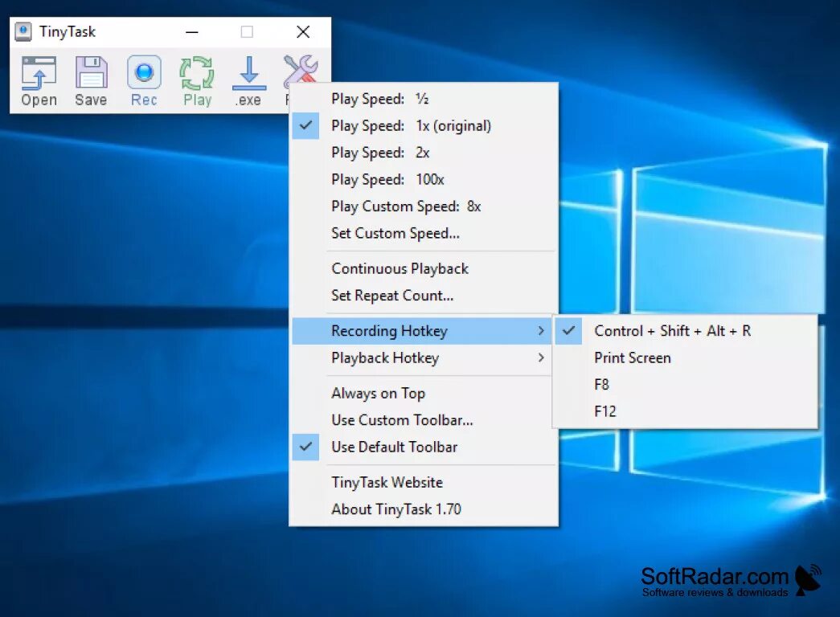Expand the Recording Hotkey submenu
Image resolution: width=840 pixels, height=617 pixels.
(x=422, y=331)
